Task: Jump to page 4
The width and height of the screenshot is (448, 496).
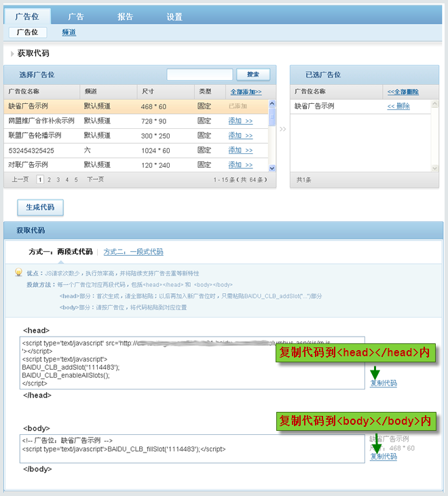Action: coord(67,180)
